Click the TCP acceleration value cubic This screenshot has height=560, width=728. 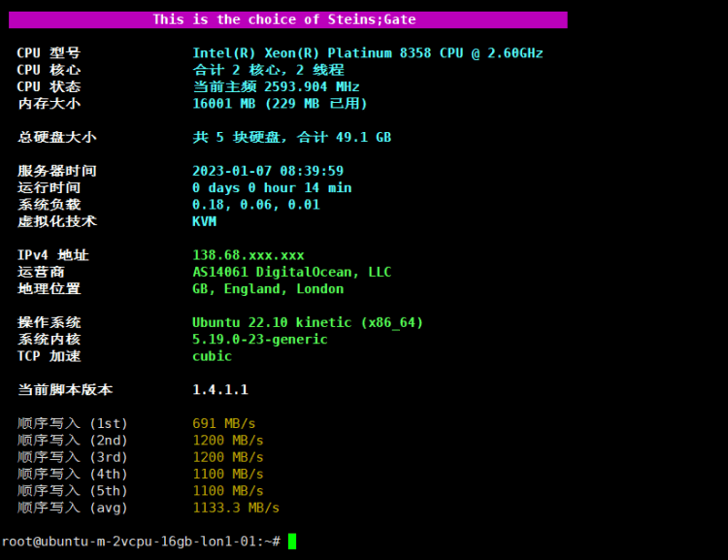[212, 356]
